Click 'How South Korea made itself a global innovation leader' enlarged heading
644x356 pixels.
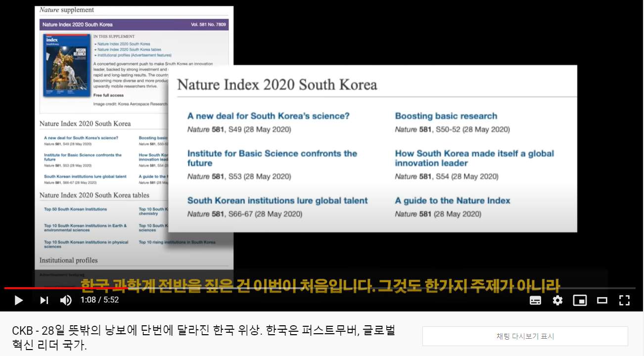pos(474,158)
